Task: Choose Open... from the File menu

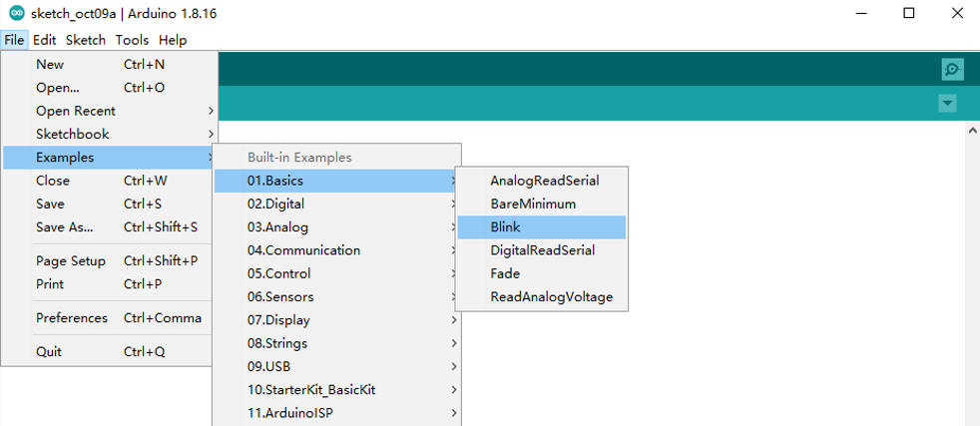Action: point(110,88)
